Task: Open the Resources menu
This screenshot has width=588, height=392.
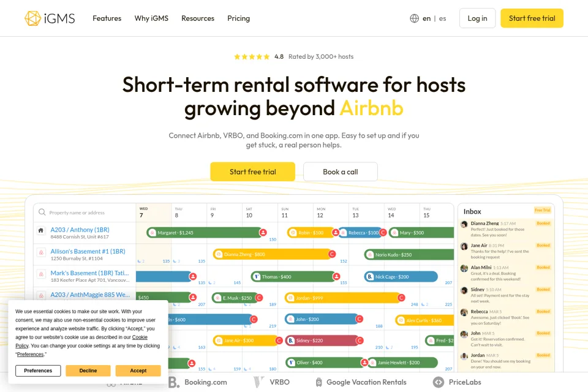Action: 198,18
